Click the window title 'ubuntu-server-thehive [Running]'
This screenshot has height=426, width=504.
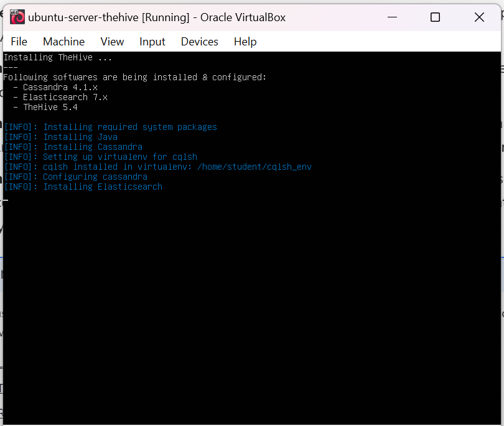109,17
